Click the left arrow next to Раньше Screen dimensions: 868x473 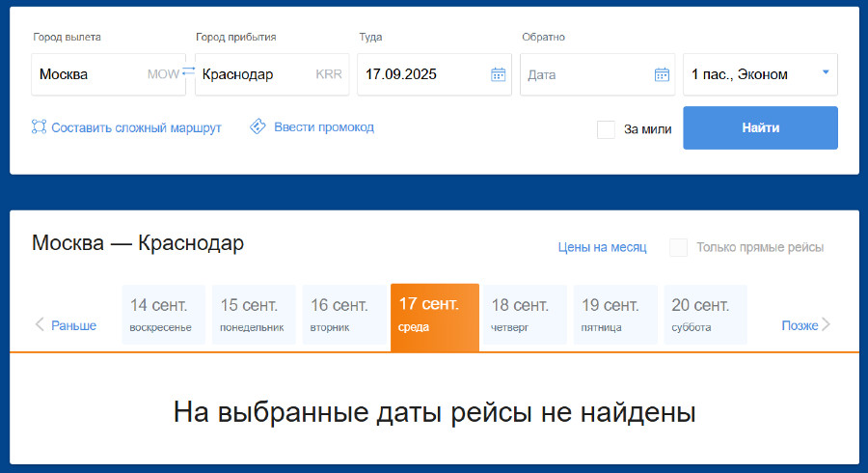coord(40,325)
